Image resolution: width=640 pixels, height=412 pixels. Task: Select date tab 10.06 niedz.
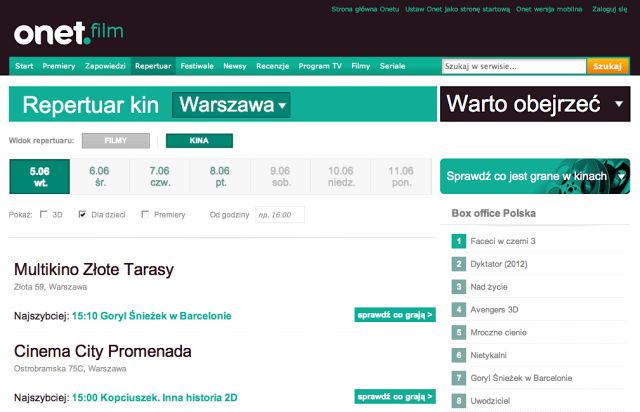(341, 176)
